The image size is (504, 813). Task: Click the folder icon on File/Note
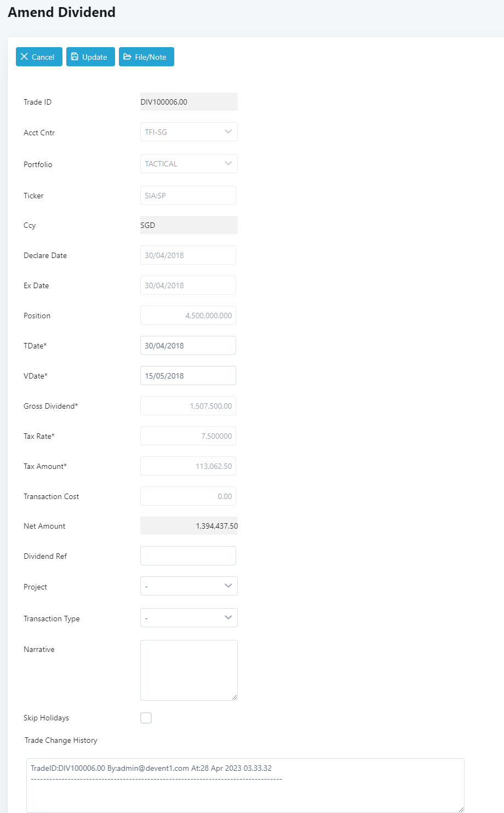(x=127, y=57)
